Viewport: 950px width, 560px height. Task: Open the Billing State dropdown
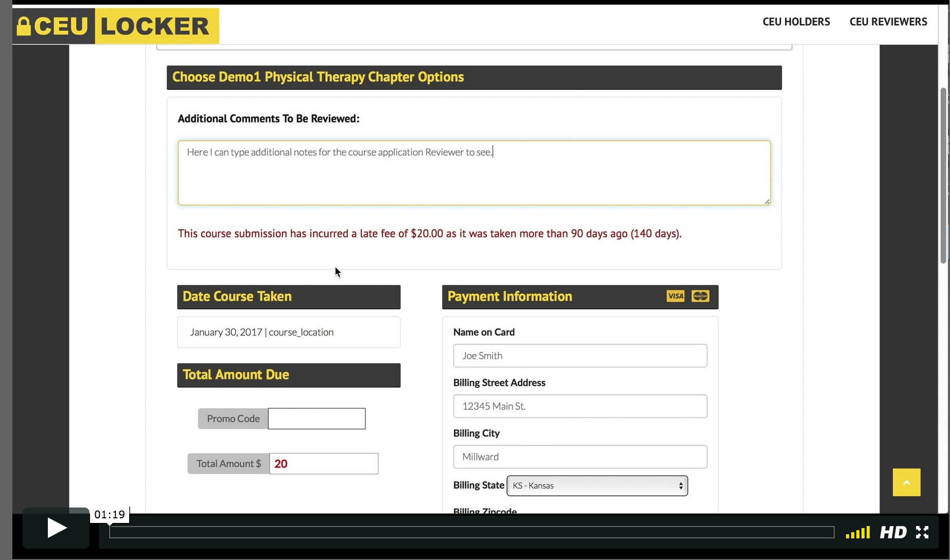[x=597, y=486]
